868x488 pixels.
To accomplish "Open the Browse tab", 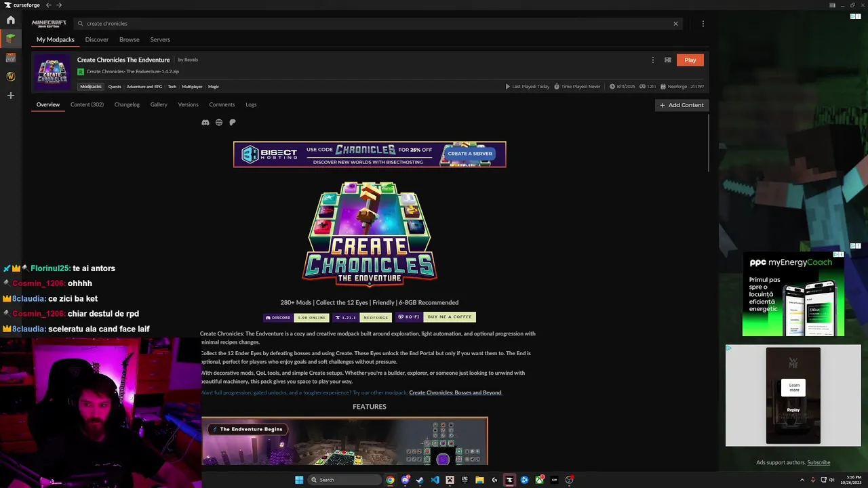I will click(x=130, y=39).
